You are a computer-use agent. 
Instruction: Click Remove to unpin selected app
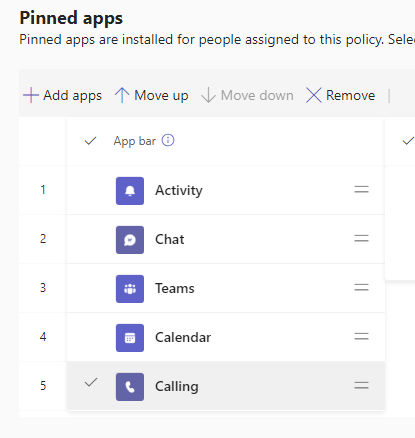[x=341, y=95]
